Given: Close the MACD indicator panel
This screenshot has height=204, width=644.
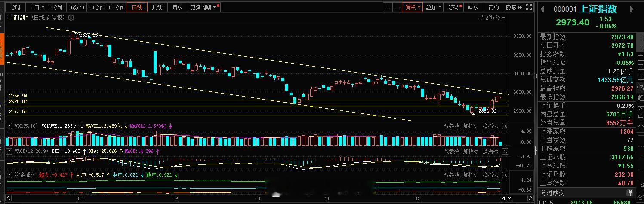Looking at the screenshot, I should click(505, 151).
